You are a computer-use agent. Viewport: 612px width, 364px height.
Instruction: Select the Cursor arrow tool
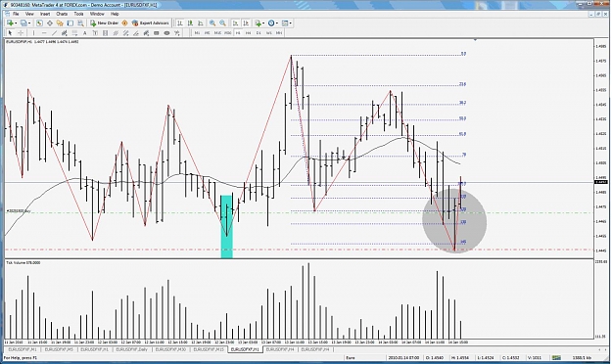click(10, 33)
